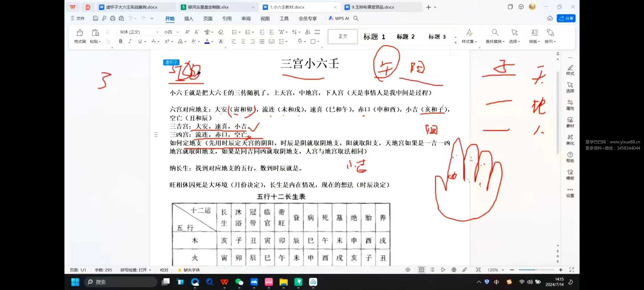
Task: Toggle eye protection mode icon in status bar
Action: [x=408, y=270]
